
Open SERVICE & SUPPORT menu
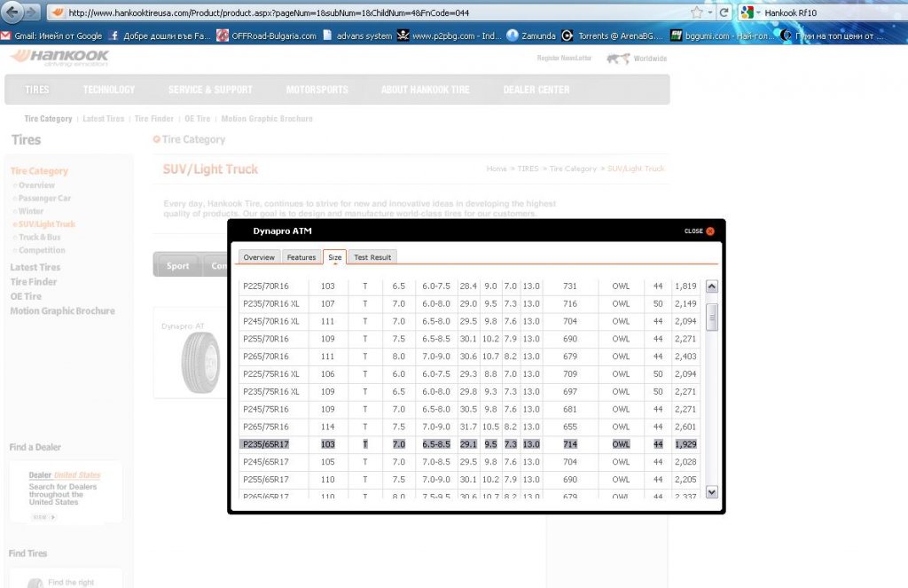click(210, 90)
